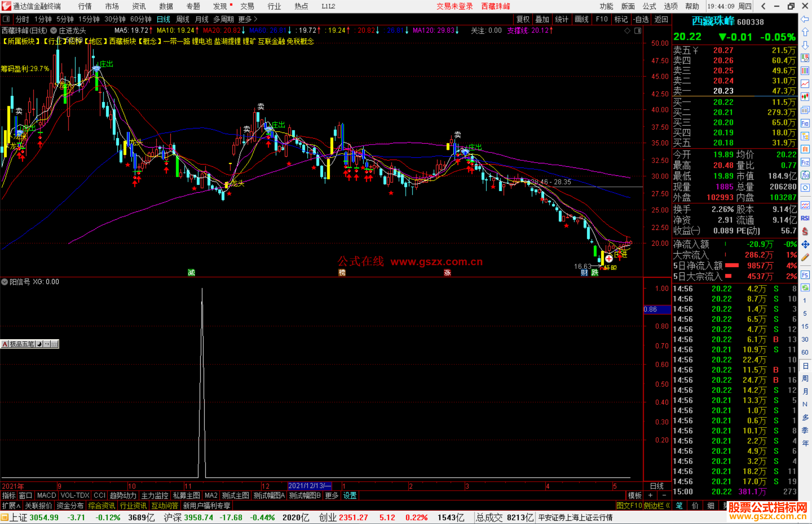The width and height of the screenshot is (812, 524).
Task: Select the pencil drawing tool icon
Action: point(805,257)
